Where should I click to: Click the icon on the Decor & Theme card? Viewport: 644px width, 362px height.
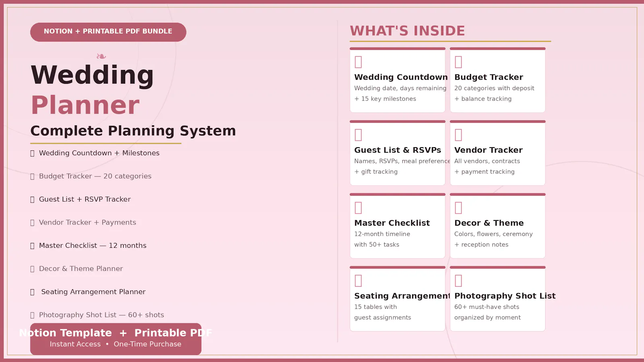(458, 208)
